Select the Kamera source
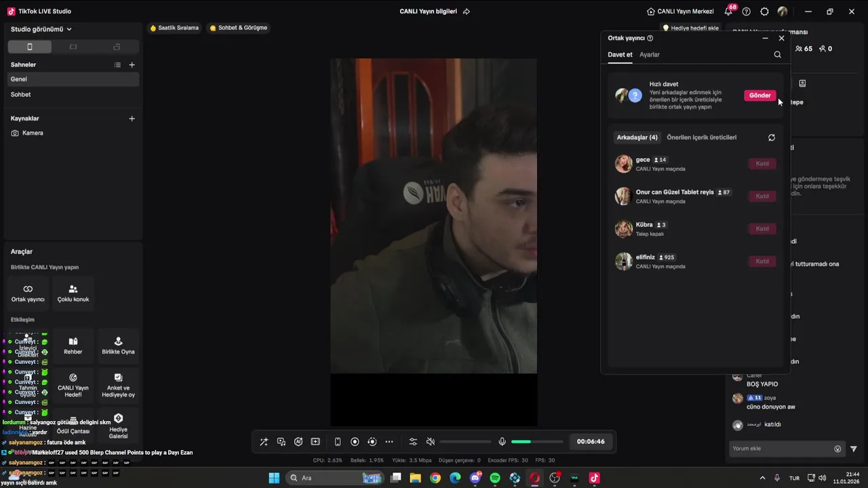Viewport: 868px width, 488px height. (x=73, y=133)
